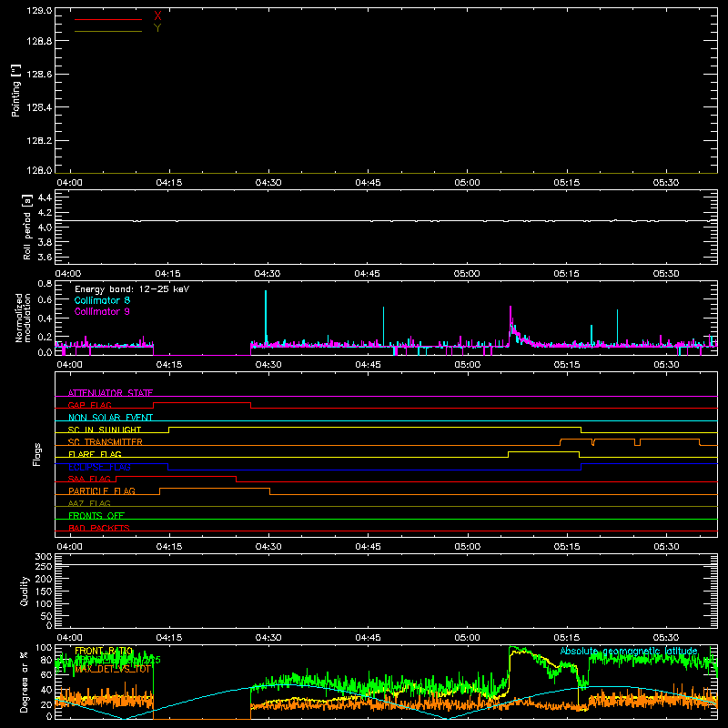This screenshot has width=728, height=728.
Task: Click the lowered blue ECLIPSE_FLAG segment
Action: (375, 470)
